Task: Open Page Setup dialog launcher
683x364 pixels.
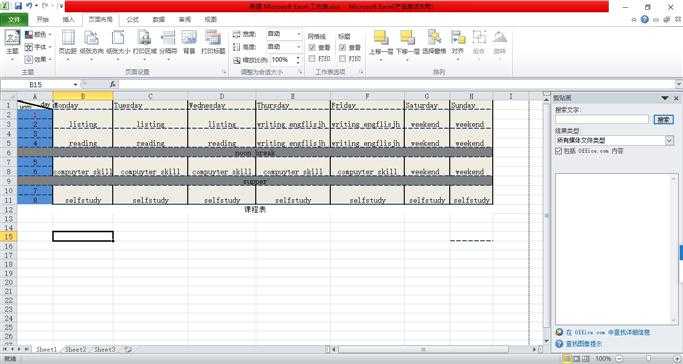Action: point(224,72)
